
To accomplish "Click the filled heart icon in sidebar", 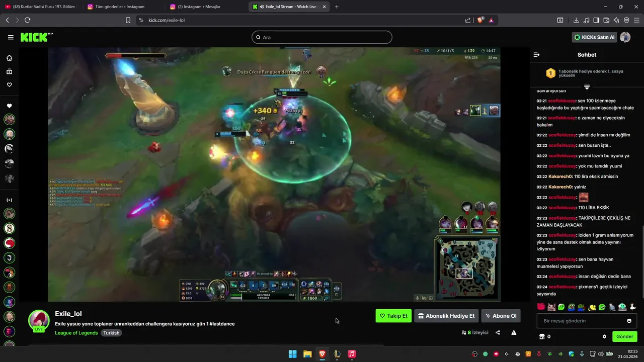I will tap(9, 106).
